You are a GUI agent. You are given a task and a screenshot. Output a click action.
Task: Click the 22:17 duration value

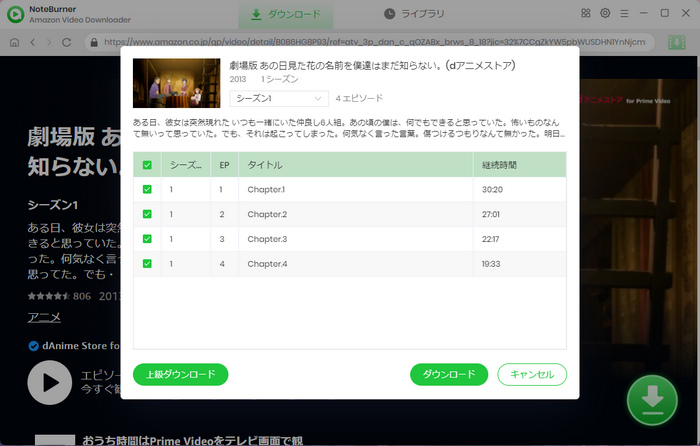click(490, 239)
